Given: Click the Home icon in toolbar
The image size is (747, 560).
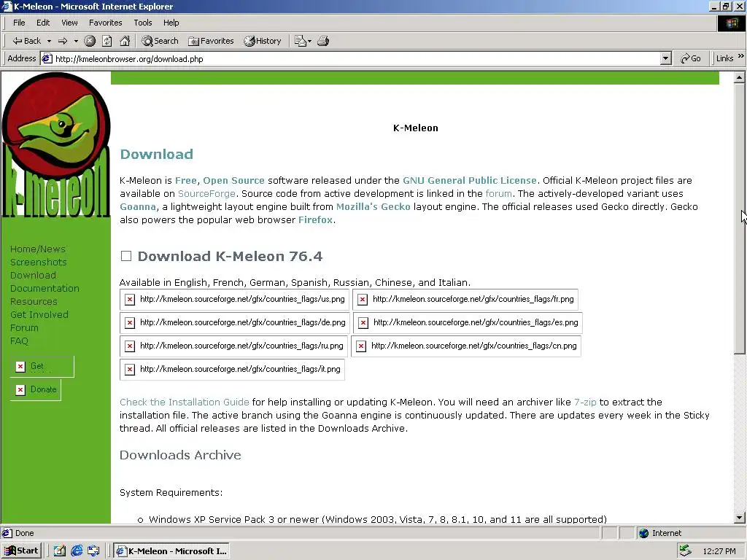Looking at the screenshot, I should (x=125, y=41).
